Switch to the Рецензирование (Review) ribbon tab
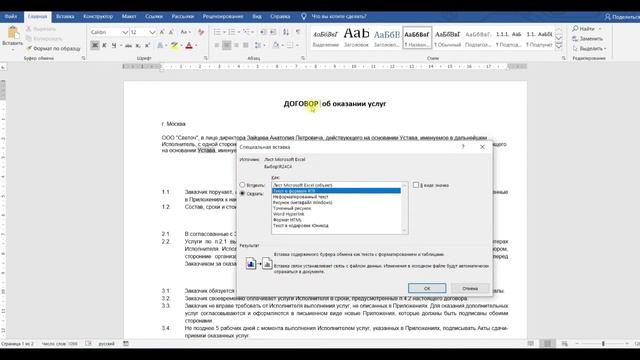This screenshot has width=640, height=360. coord(223,16)
